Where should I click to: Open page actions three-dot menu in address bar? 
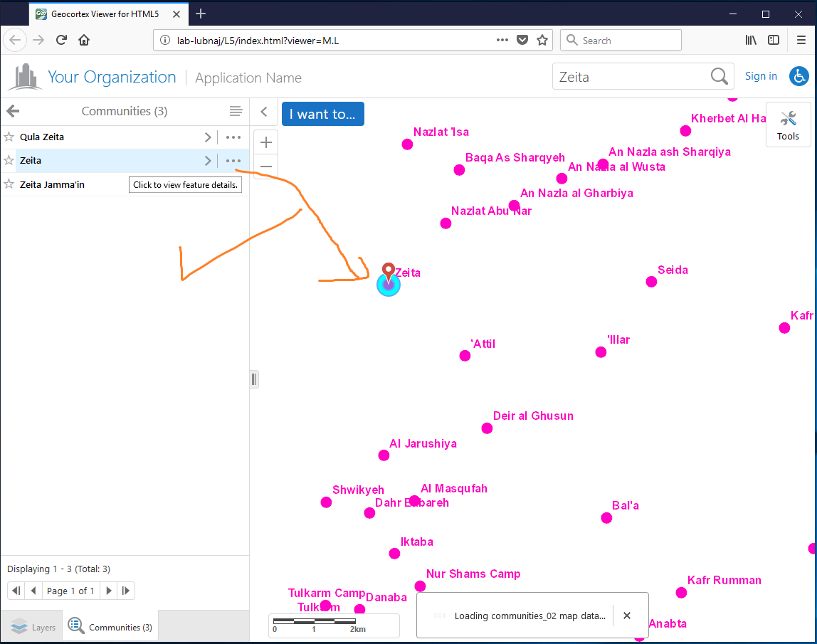point(502,40)
